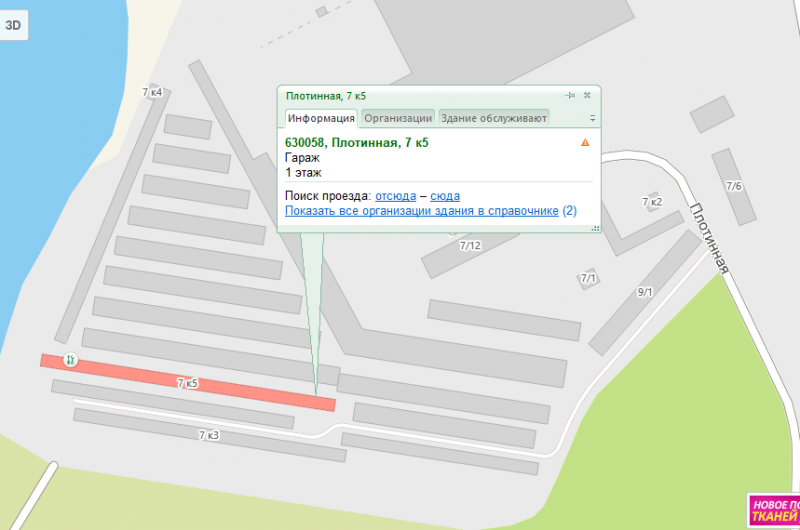Open the Информация tab
The image size is (800, 530).
(x=321, y=118)
